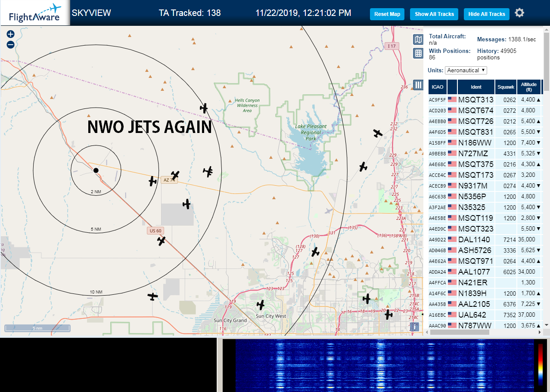The width and height of the screenshot is (550, 392).
Task: Click TA Tracked: 138 header text
Action: pos(190,13)
